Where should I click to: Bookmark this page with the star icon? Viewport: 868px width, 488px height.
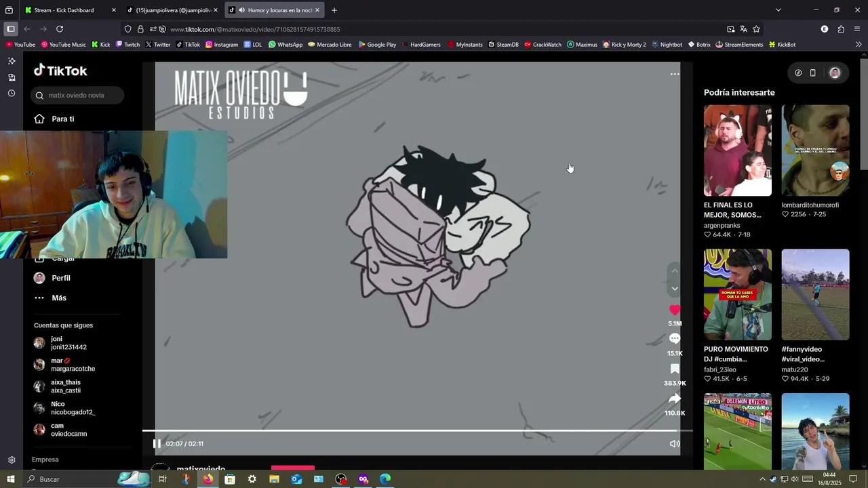[756, 29]
